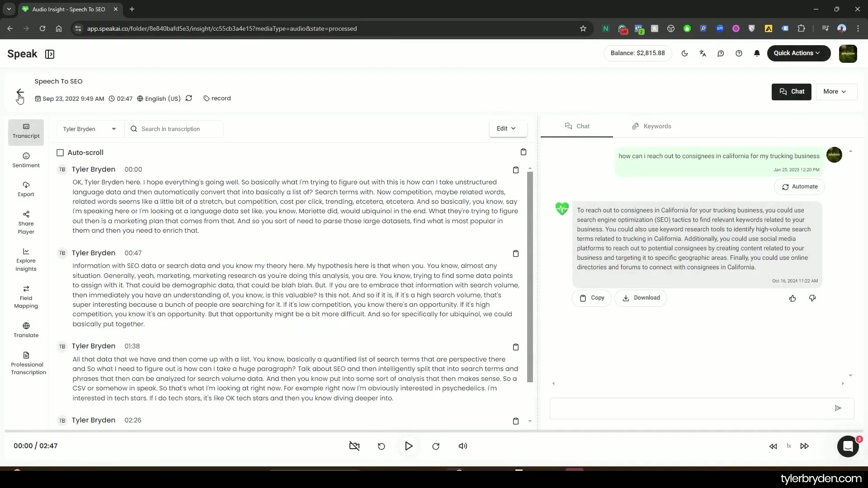Open a new browser tab

(132, 9)
